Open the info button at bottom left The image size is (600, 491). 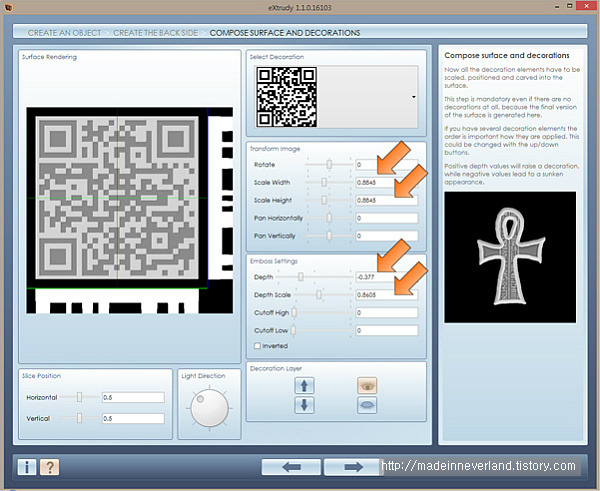(x=27, y=467)
